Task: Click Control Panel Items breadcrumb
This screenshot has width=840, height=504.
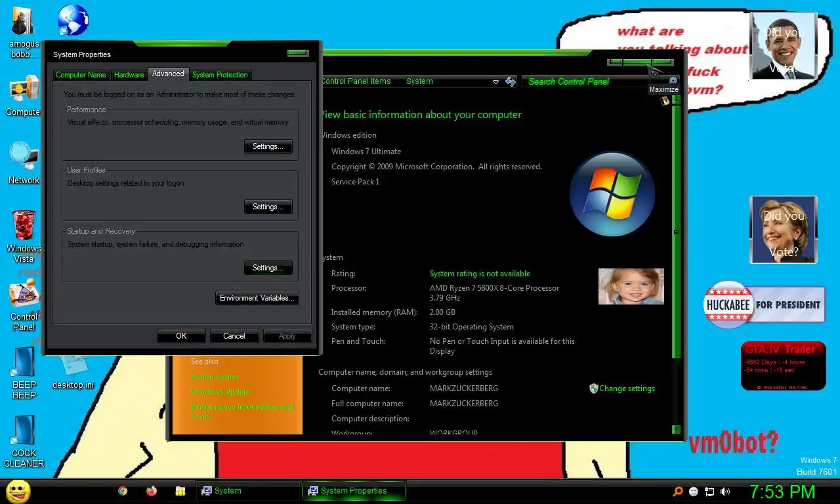Action: [356, 81]
